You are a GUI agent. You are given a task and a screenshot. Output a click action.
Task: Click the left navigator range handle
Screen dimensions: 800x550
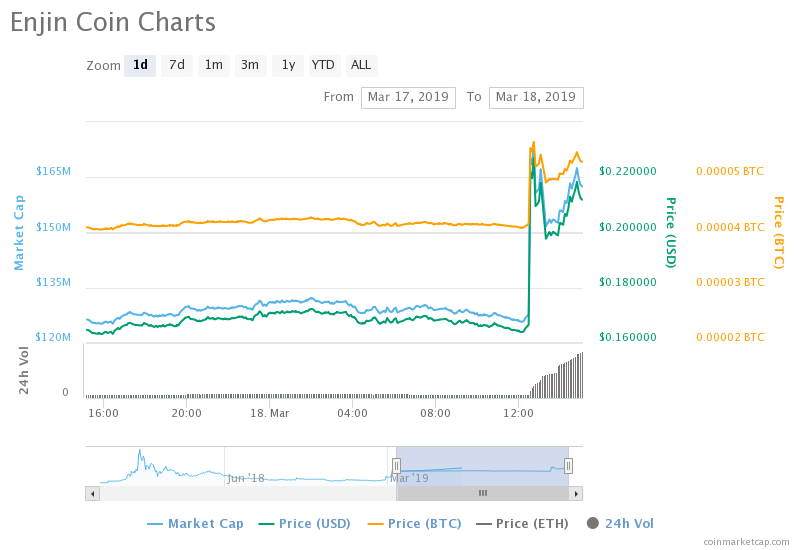[396, 465]
